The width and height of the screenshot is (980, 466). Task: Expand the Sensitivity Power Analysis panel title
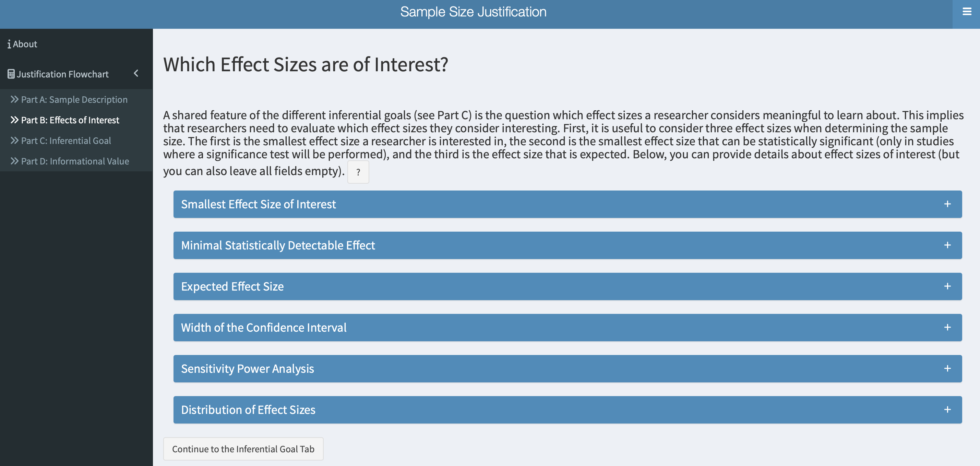[247, 368]
